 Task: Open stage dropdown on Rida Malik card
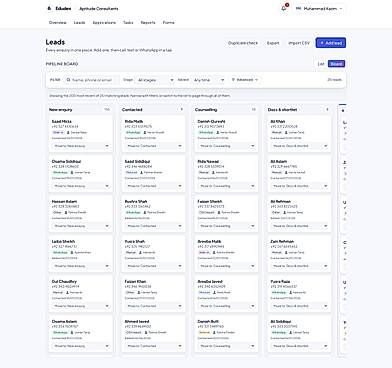pos(154,146)
